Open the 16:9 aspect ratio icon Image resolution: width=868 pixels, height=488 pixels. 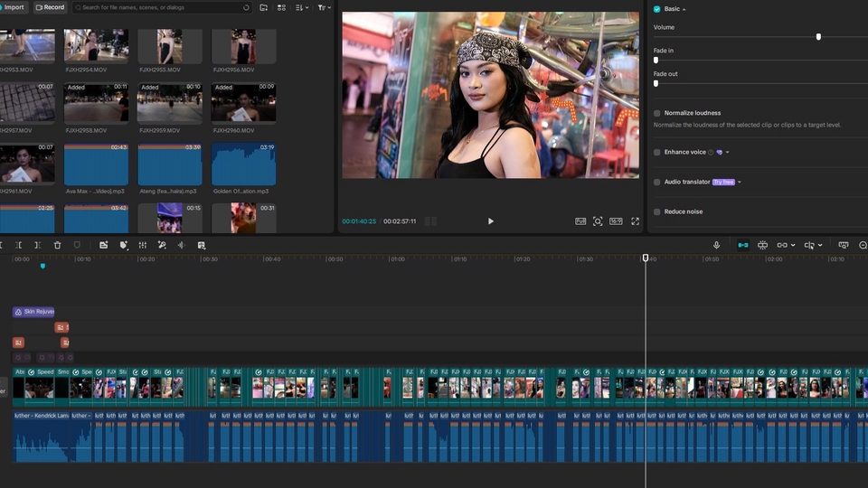coord(616,221)
